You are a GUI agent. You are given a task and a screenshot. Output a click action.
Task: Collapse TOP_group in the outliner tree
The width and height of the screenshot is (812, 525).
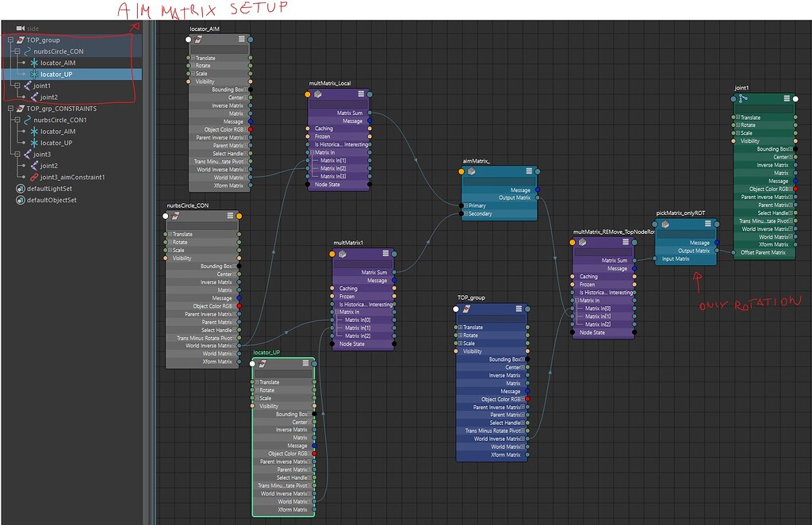click(x=10, y=40)
